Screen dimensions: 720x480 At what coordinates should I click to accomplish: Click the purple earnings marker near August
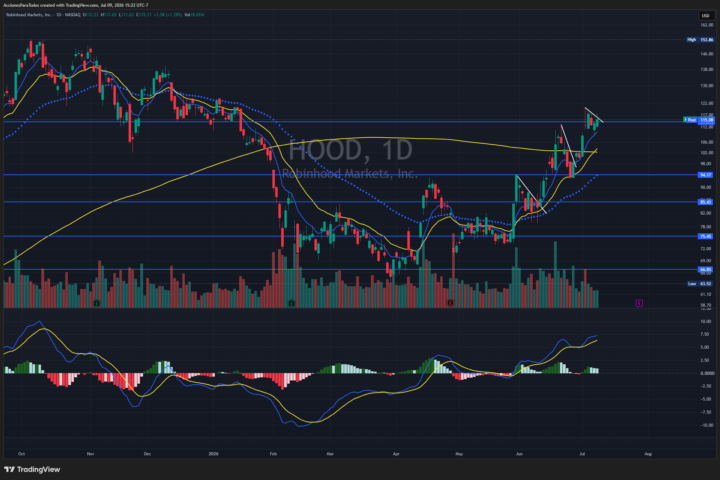point(639,303)
